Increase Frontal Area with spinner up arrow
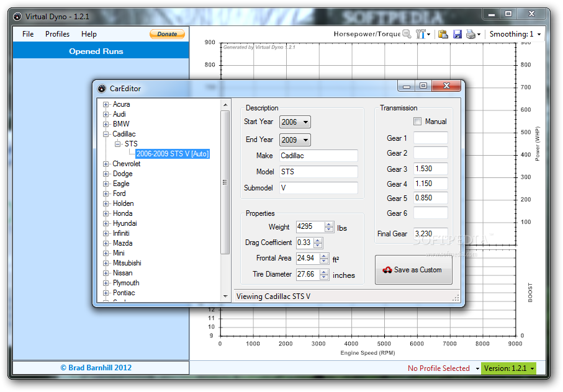Image resolution: width=563 pixels, height=392 pixels. [x=324, y=256]
